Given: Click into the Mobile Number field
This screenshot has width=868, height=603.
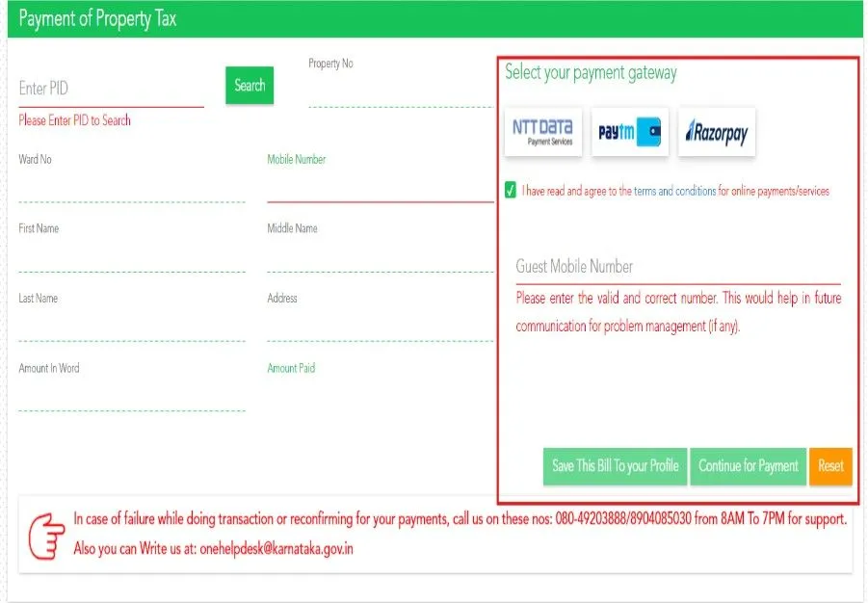Looking at the screenshot, I should click(380, 187).
